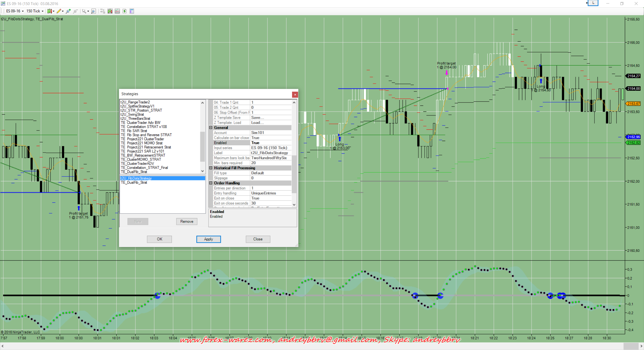Click the cursor pointer tool icon
Viewport: 644px width, 350px height.
click(x=84, y=11)
